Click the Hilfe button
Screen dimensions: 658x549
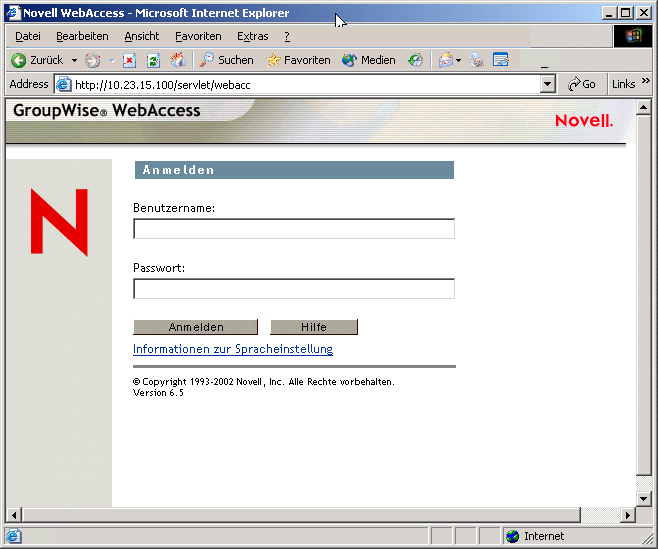click(314, 327)
